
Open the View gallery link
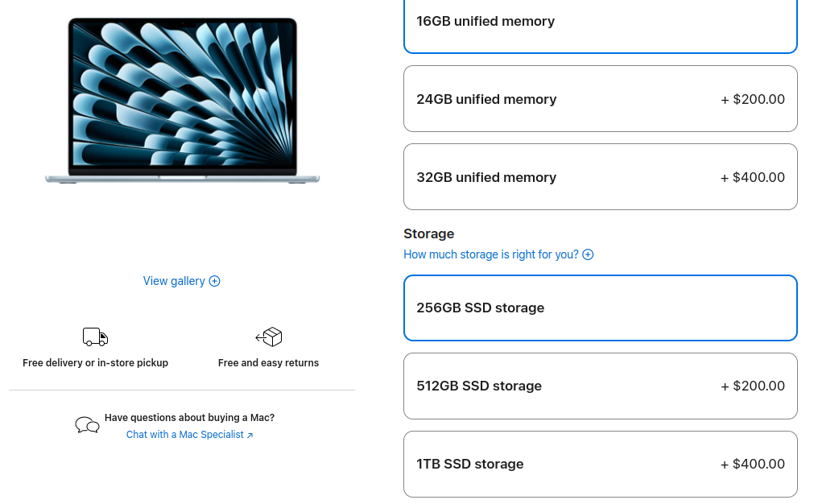174,281
